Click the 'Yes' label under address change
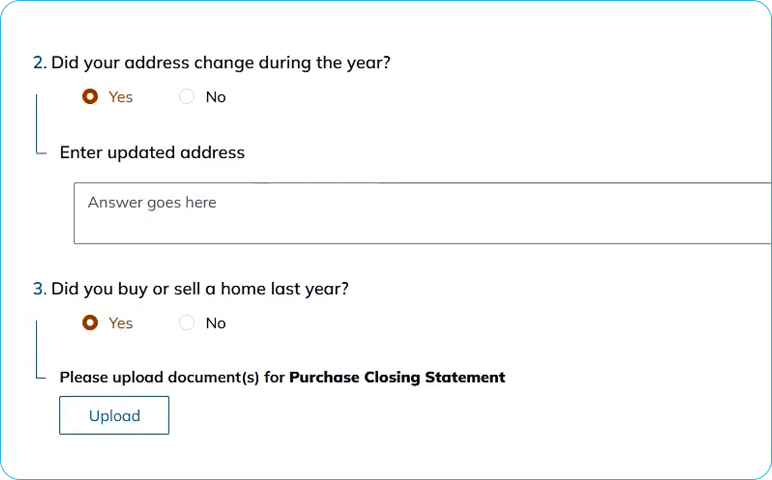This screenshot has width=772, height=480. [x=120, y=97]
